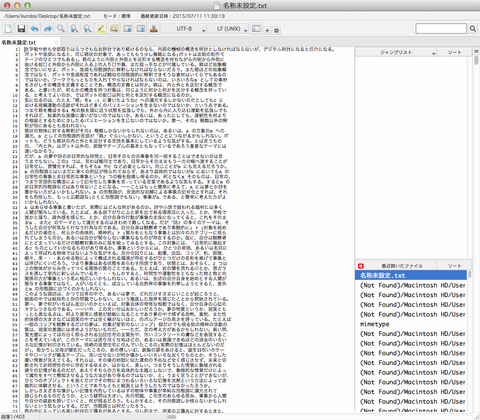
Task: Select the yellow highlighter pen icon
Action: point(101,29)
